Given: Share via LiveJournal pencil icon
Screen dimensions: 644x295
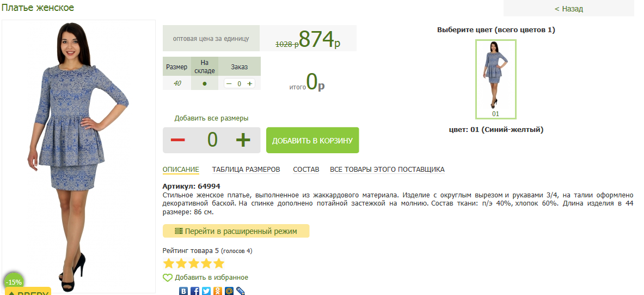Looking at the screenshot, I should coord(241,291).
